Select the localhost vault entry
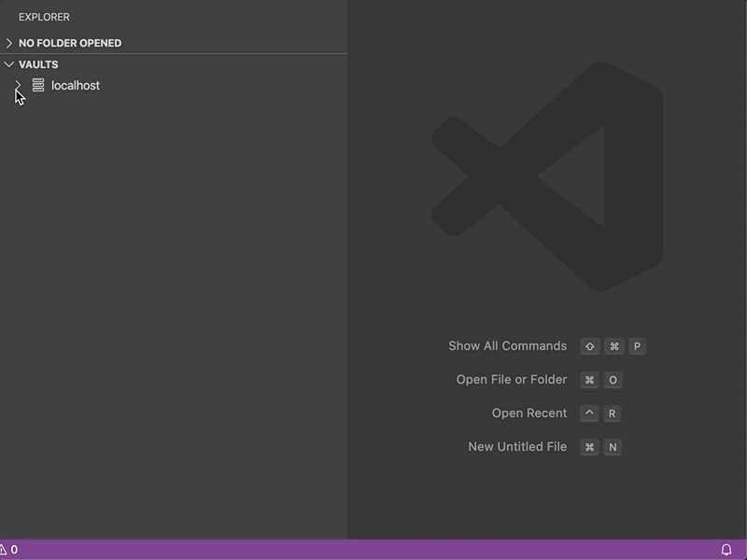This screenshot has height=560, width=747. [174, 85]
